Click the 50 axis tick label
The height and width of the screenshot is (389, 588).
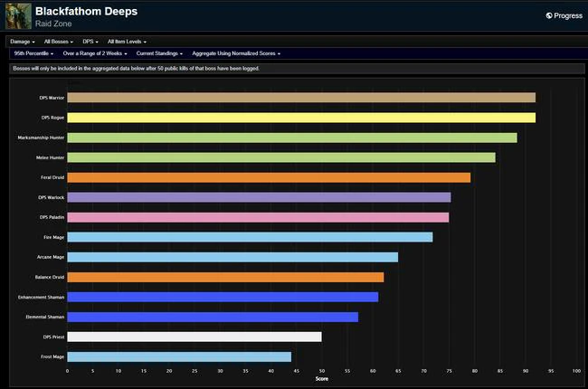[x=322, y=371]
